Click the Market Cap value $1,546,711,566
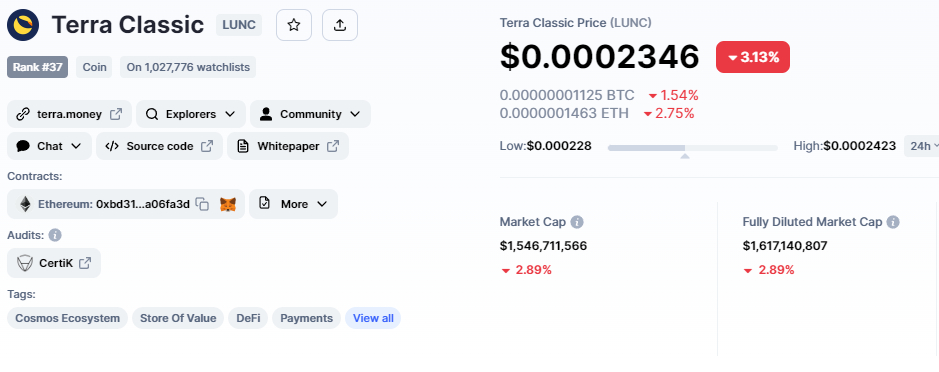Screen dimensions: 939x372 pyautogui.click(x=543, y=246)
